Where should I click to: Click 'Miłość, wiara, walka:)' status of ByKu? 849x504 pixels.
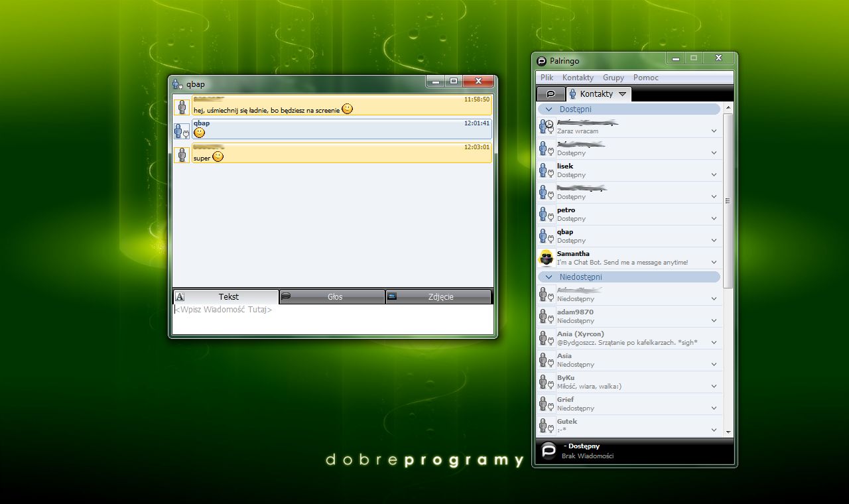(x=589, y=387)
